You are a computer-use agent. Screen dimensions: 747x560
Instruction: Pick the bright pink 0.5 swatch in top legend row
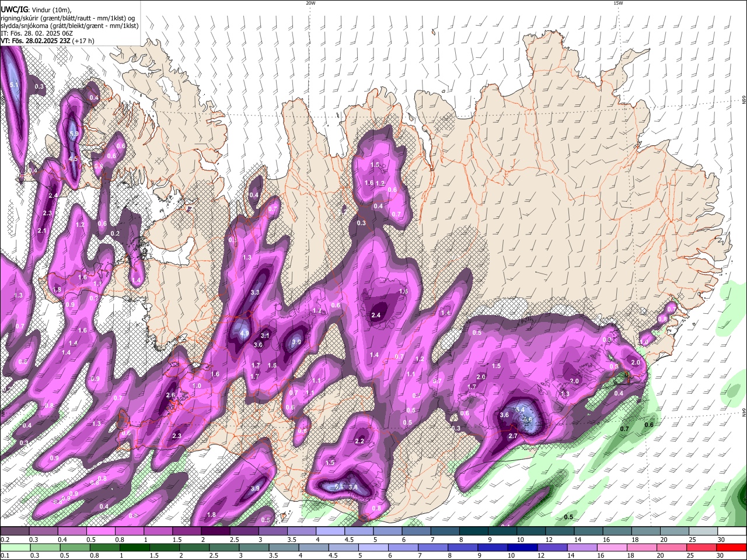tap(100, 531)
